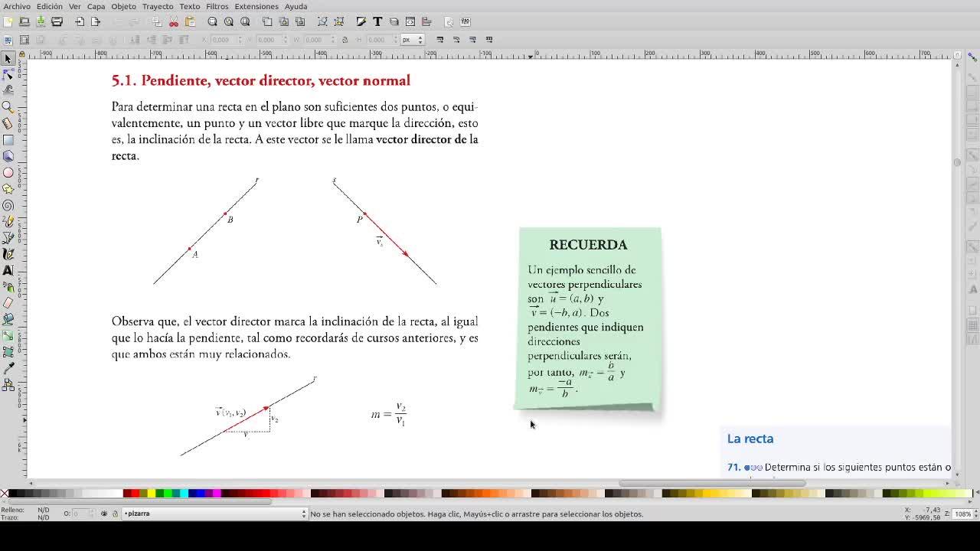Open the Trayecto menu
The height and width of the screenshot is (551, 980).
pos(158,6)
